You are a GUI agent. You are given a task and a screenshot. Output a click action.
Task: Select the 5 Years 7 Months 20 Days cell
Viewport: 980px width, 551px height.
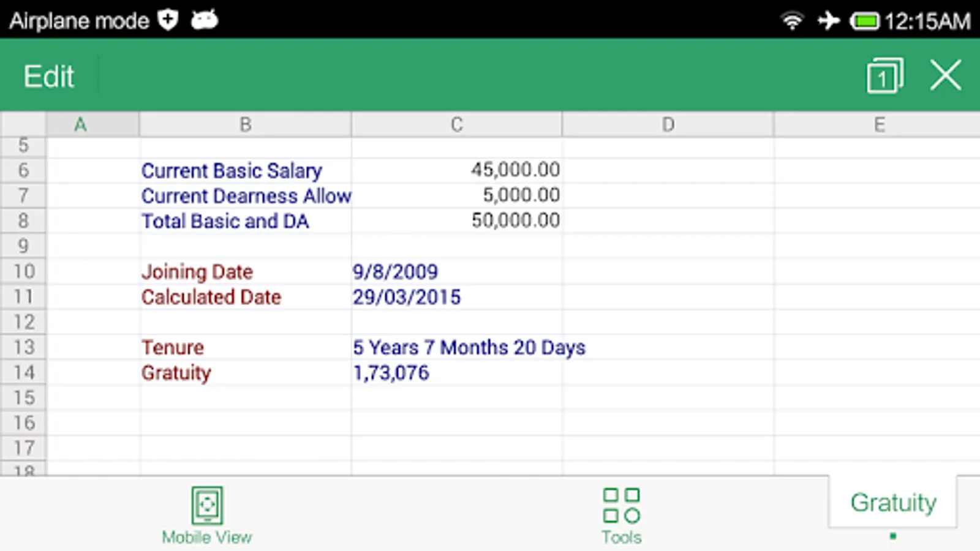pos(457,347)
